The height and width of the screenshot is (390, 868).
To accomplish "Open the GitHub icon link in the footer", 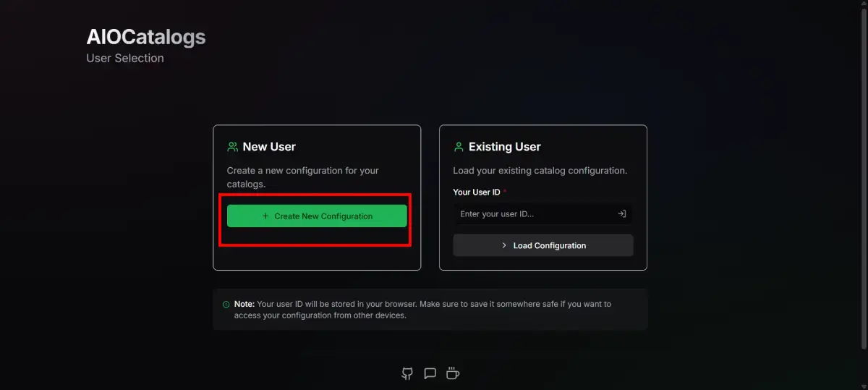I will pyautogui.click(x=407, y=373).
